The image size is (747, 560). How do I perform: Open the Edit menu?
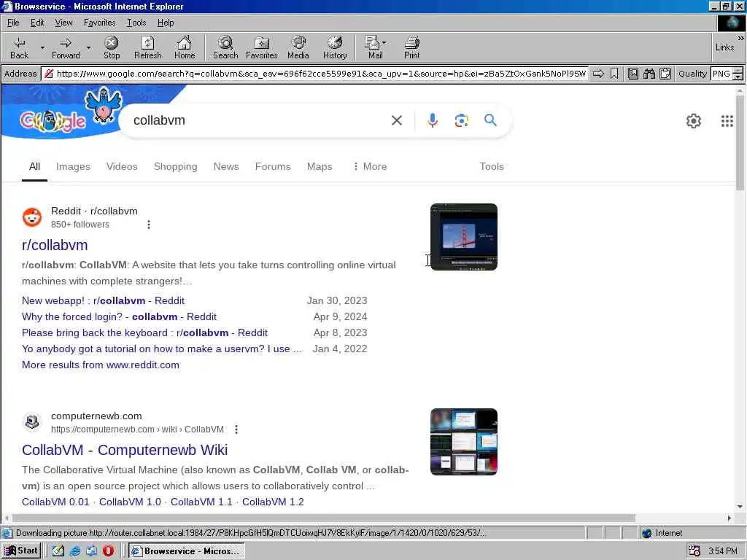pyautogui.click(x=37, y=23)
